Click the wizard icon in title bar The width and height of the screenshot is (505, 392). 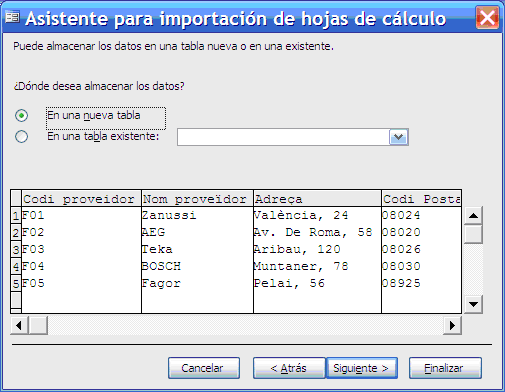[12, 17]
